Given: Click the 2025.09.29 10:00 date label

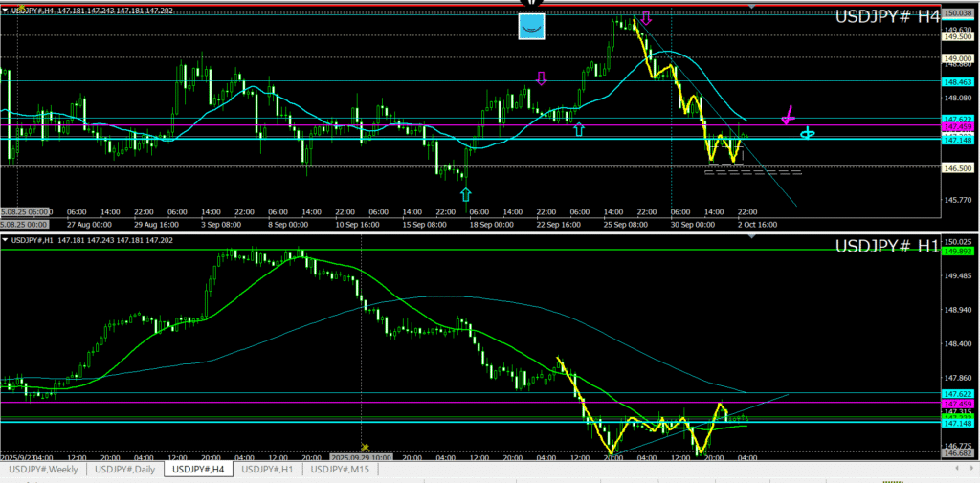Looking at the screenshot, I should click(359, 457).
